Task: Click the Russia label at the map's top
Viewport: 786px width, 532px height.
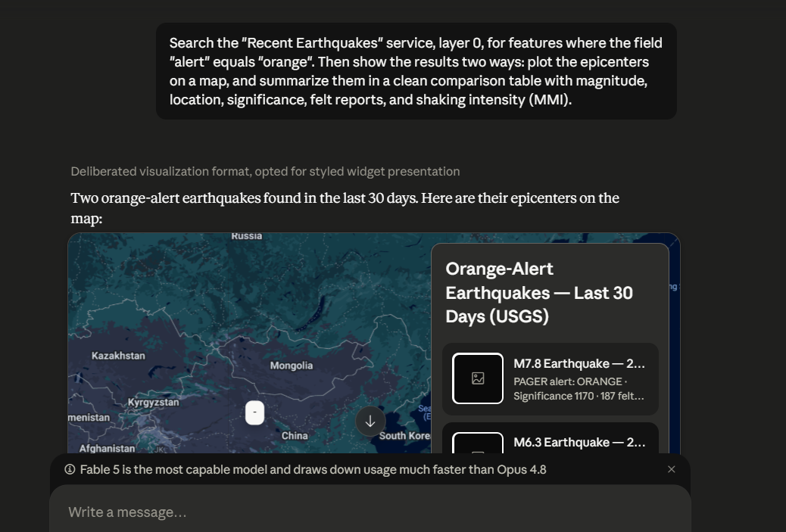Action: tap(247, 236)
